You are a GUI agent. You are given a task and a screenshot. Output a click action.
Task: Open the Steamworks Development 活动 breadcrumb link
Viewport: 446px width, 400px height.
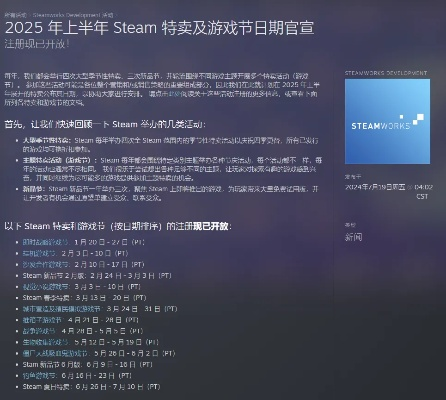point(73,15)
